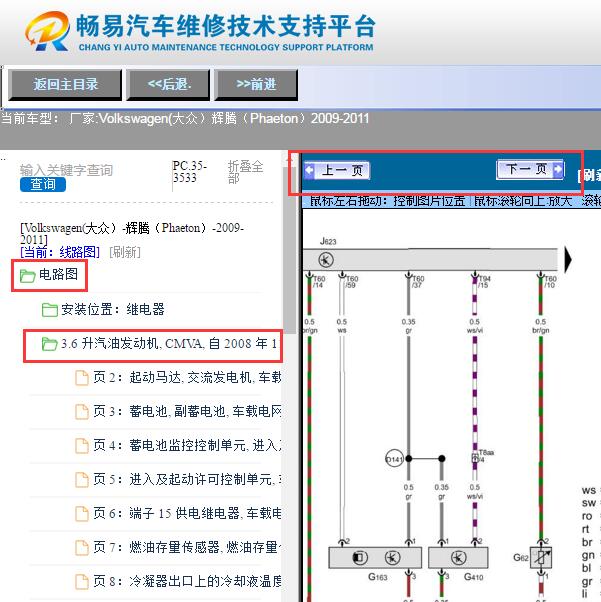Click the left panel vertical scrollbar
Image resolution: width=601 pixels, height=602 pixels.
[289, 250]
